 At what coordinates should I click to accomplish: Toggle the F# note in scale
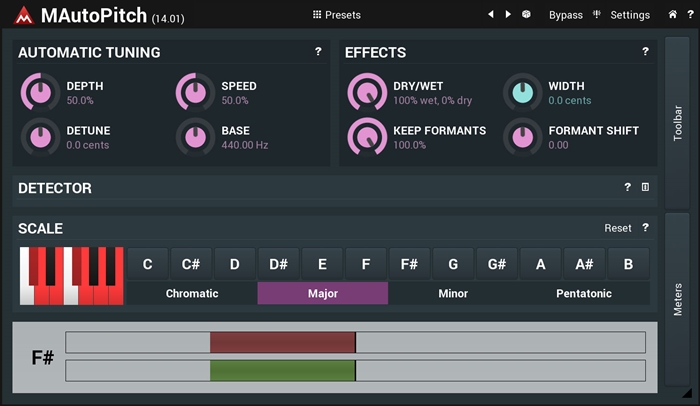(409, 264)
